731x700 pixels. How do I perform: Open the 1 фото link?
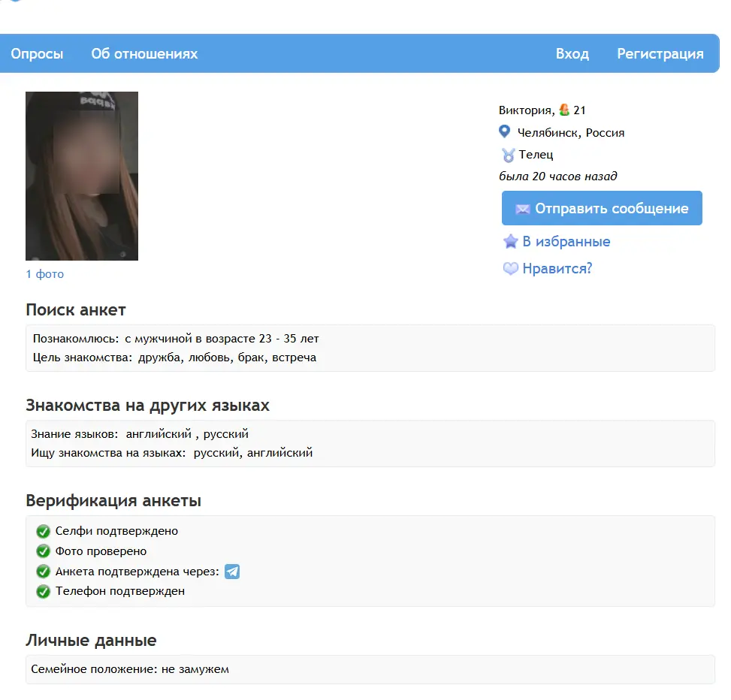coord(45,274)
